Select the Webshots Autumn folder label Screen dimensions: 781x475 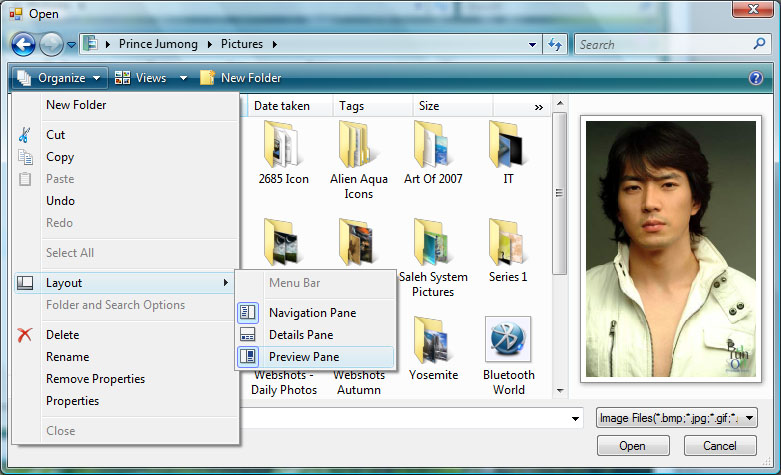pyautogui.click(x=359, y=382)
